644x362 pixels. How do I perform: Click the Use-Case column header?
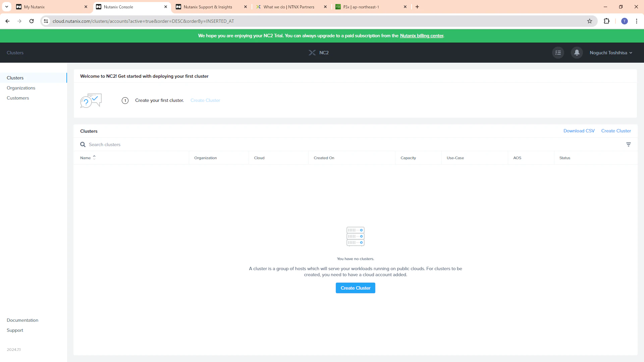click(x=455, y=158)
